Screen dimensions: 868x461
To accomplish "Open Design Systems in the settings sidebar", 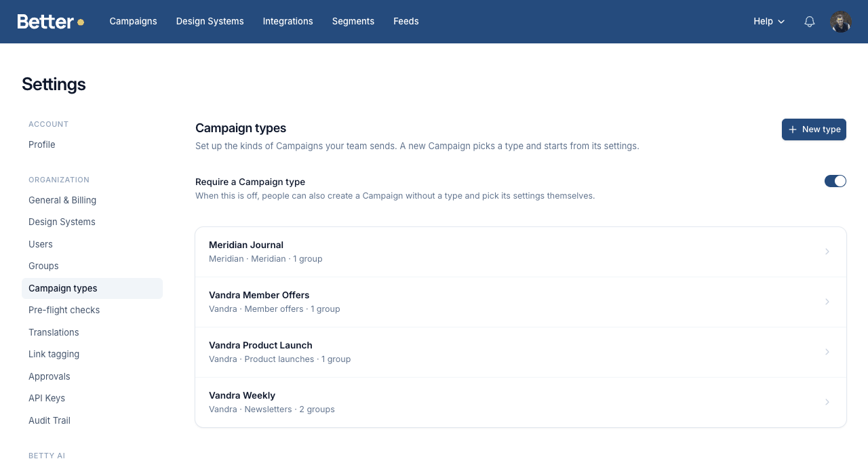I will 92,222.
